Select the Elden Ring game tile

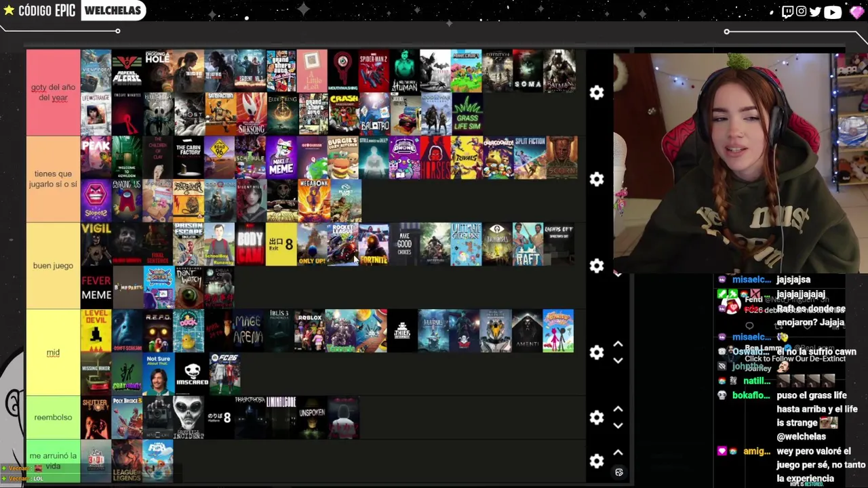[281, 114]
